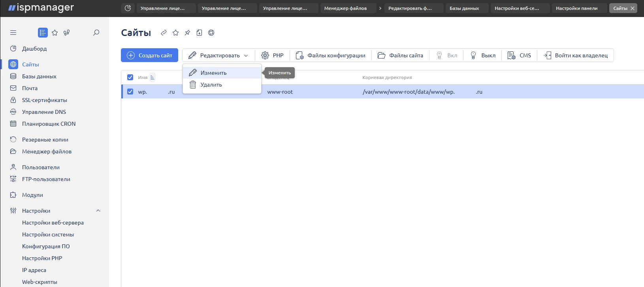The height and width of the screenshot is (287, 644).
Task: Open the dashboard pie icon in top bar
Action: 128,8
